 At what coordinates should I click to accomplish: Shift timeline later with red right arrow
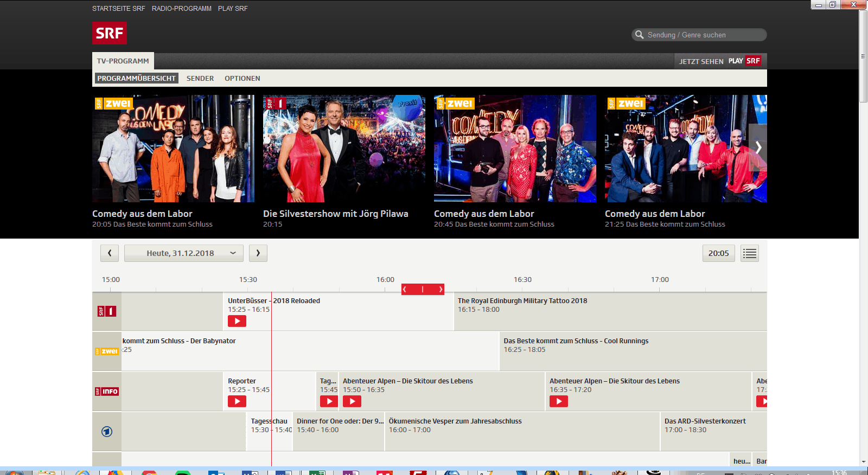click(x=440, y=289)
